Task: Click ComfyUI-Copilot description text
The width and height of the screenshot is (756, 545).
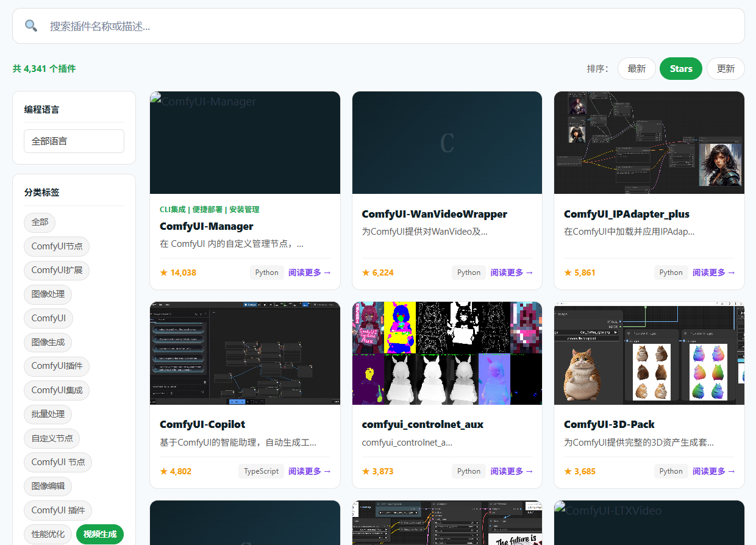Action: [x=238, y=443]
